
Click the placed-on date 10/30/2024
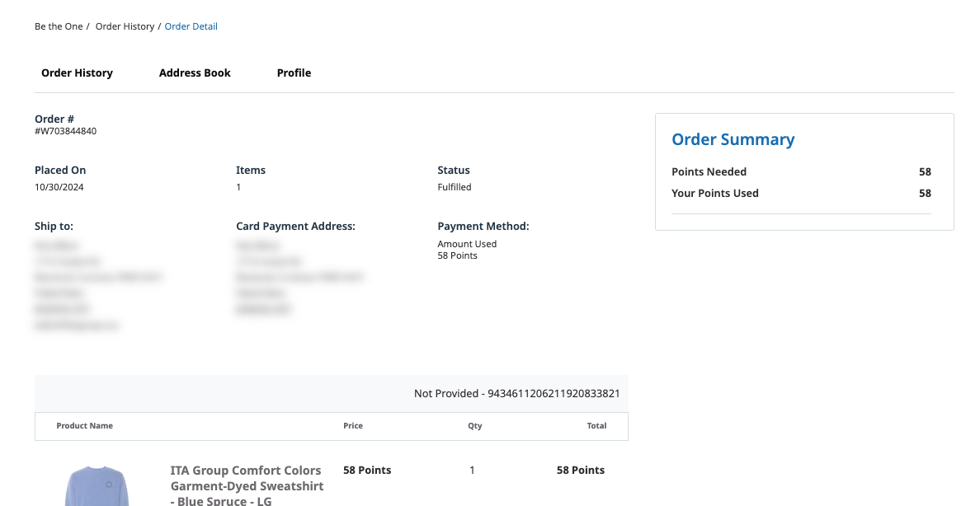click(x=59, y=187)
